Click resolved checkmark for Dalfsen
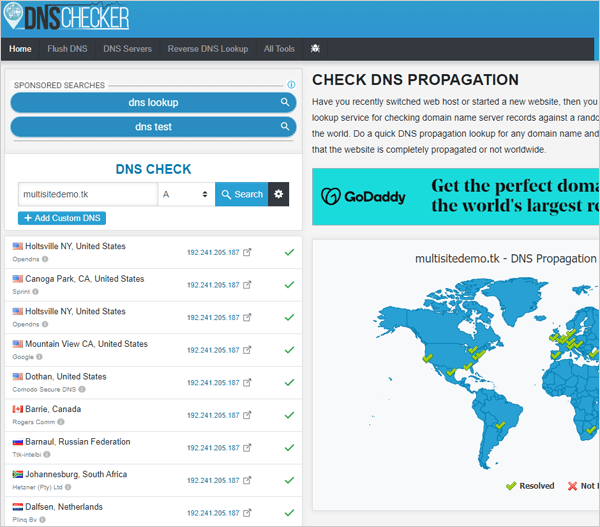Viewport: 600px width, 527px height. [x=290, y=512]
